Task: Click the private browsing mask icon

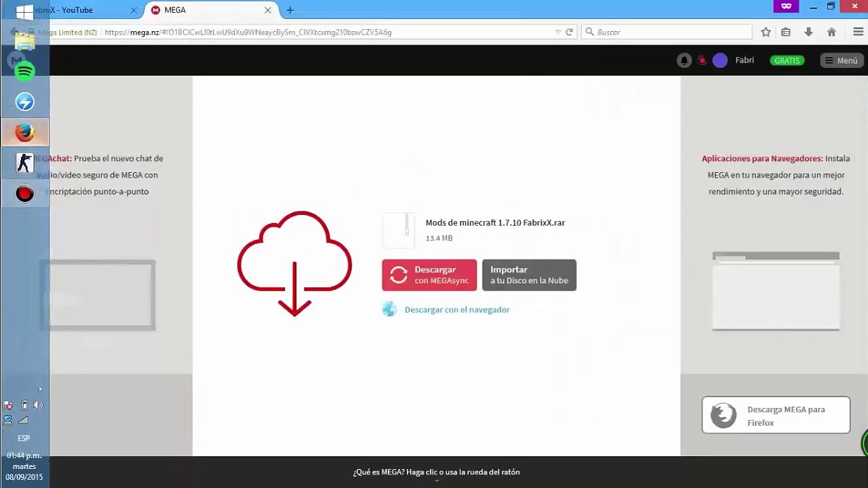Action: [x=786, y=6]
